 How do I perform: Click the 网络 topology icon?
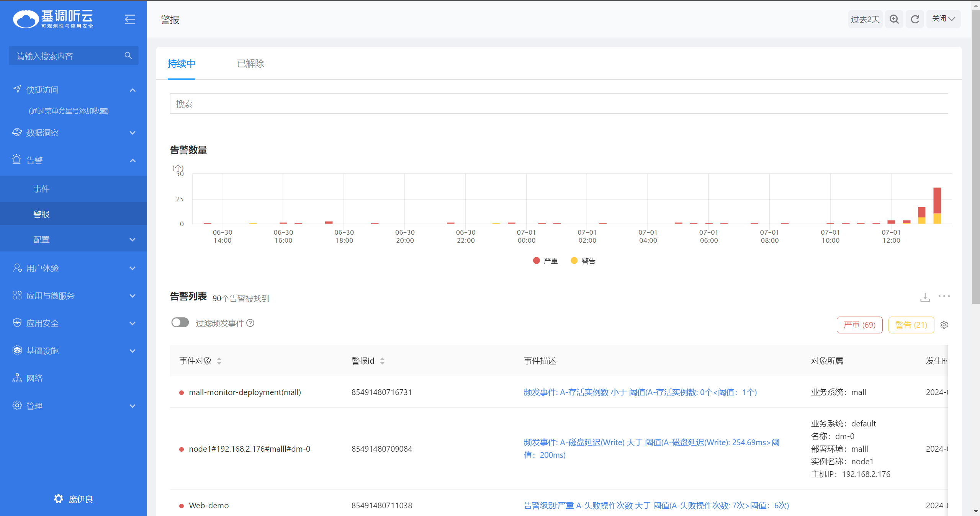tap(17, 378)
